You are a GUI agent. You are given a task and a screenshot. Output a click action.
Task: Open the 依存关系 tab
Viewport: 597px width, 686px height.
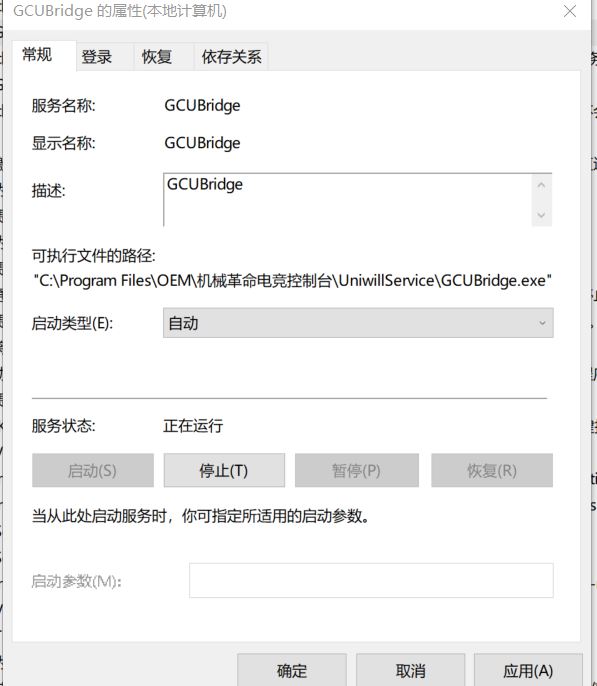coord(231,57)
